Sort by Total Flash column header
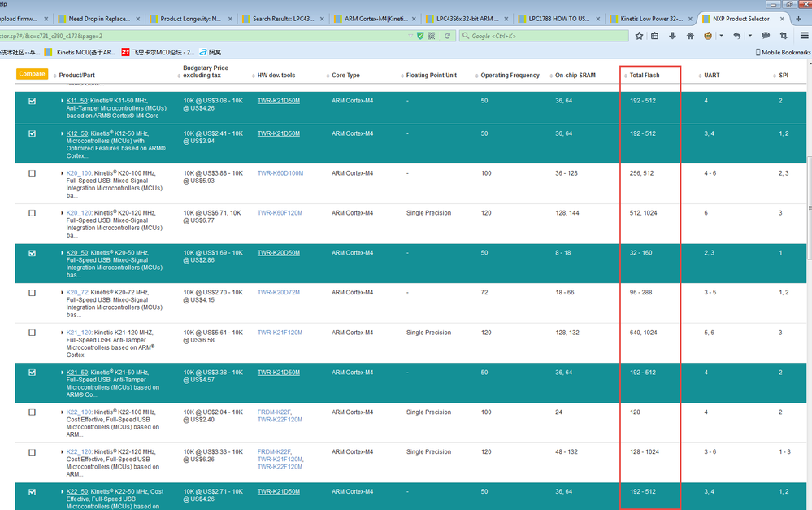Viewport: 812px width, 510px height. point(645,76)
